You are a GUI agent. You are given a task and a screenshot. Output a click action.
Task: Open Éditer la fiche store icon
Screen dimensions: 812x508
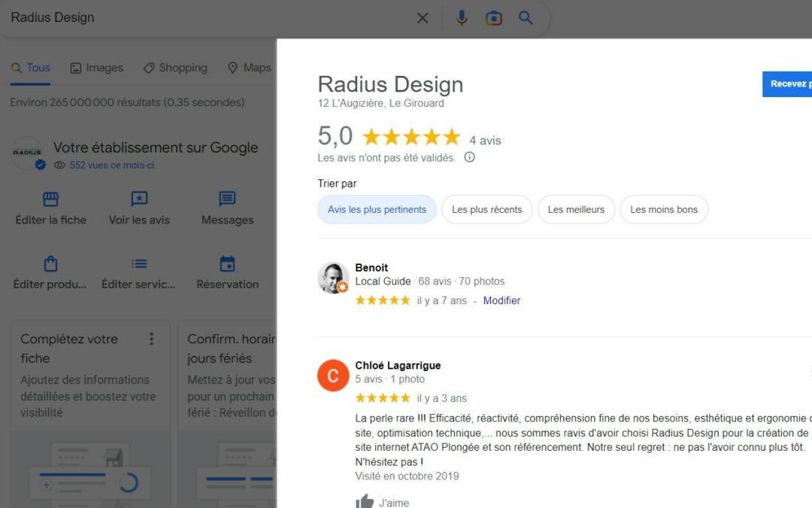(x=51, y=199)
